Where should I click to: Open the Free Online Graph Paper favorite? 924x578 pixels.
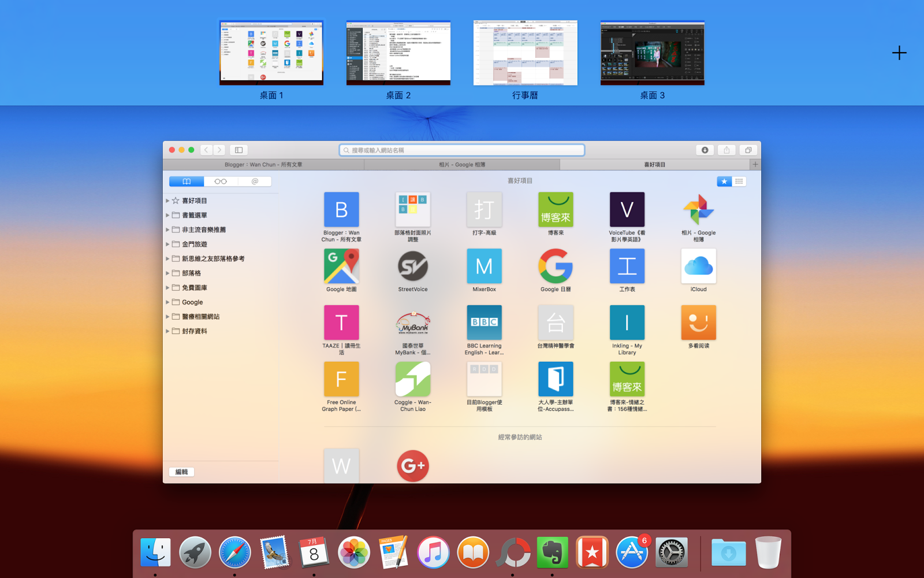click(341, 379)
